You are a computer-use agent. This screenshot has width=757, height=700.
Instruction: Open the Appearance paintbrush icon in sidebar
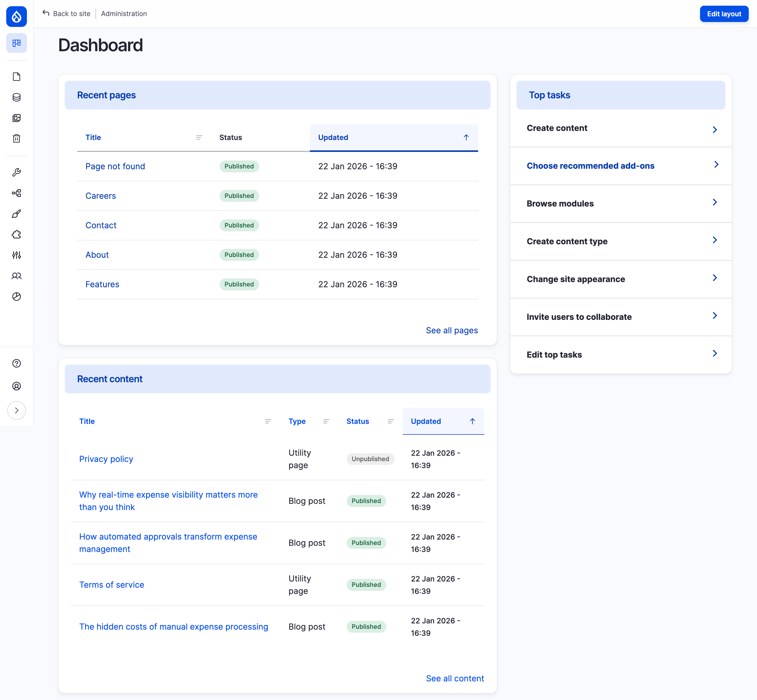pyautogui.click(x=16, y=214)
